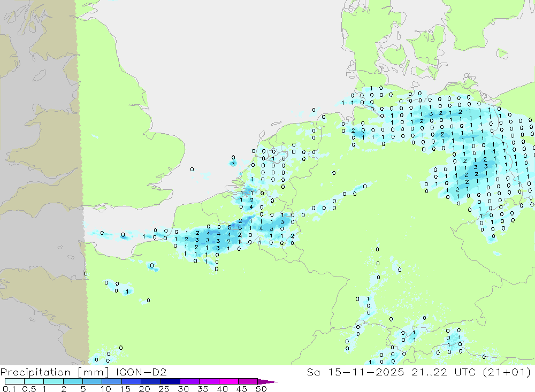
Task: Click the "Precipitation [mm]" title text
Action: coord(55,372)
